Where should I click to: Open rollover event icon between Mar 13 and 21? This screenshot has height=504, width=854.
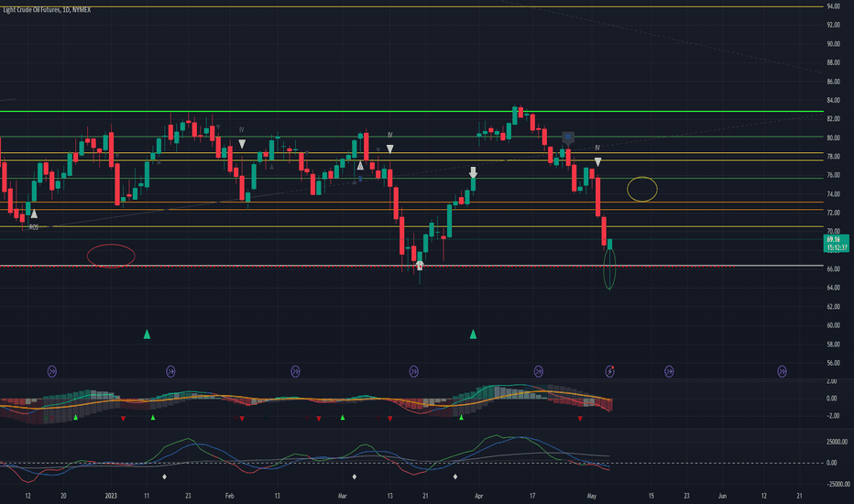pyautogui.click(x=414, y=372)
